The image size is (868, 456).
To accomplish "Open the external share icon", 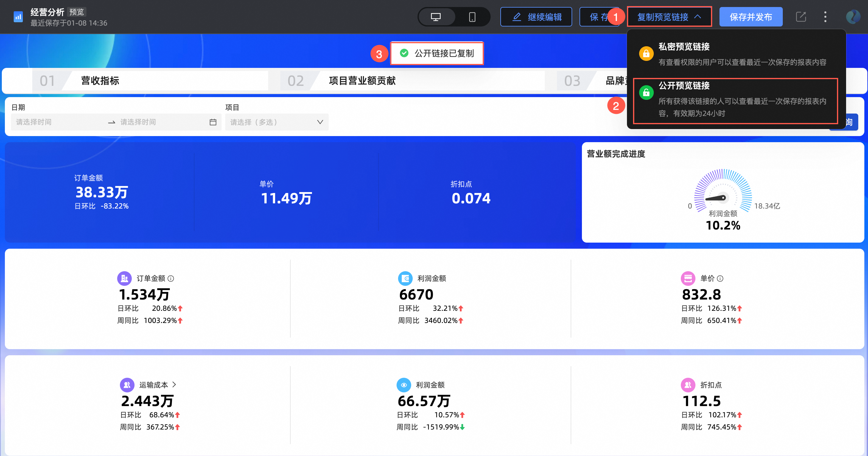I will click(801, 17).
